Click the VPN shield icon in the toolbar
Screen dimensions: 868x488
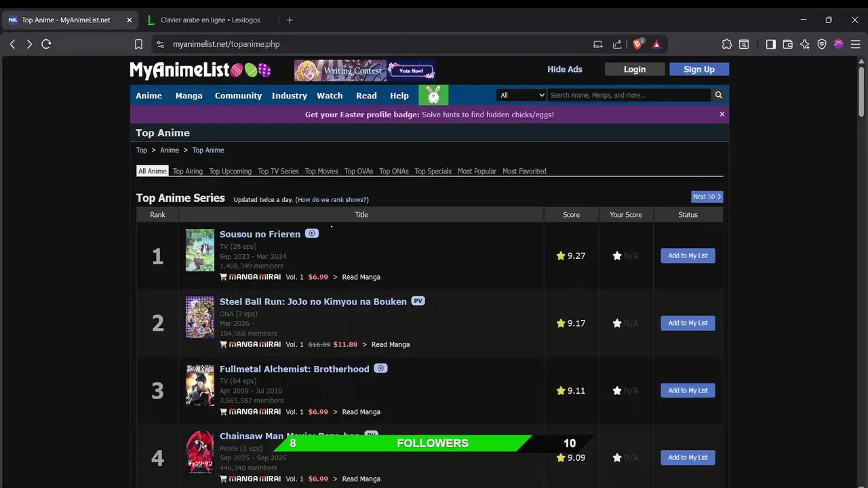click(822, 44)
